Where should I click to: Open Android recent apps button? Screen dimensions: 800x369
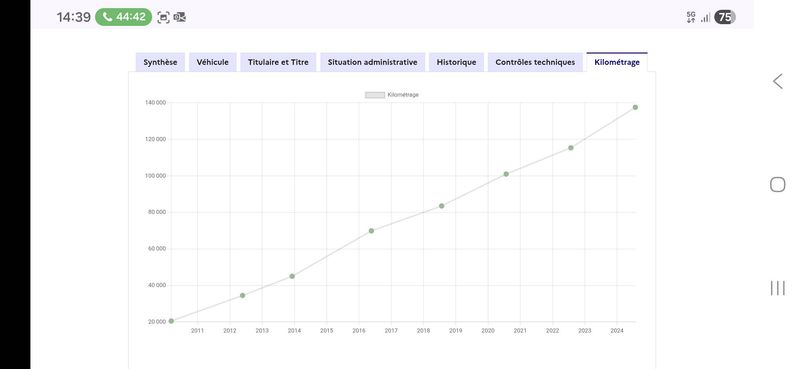778,288
